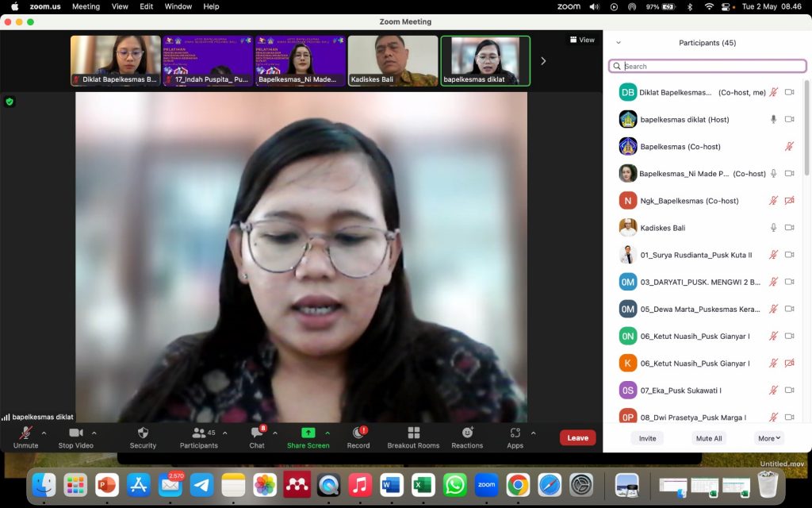The image size is (812, 508).
Task: Open the Apps icon in toolbar
Action: 515,433
